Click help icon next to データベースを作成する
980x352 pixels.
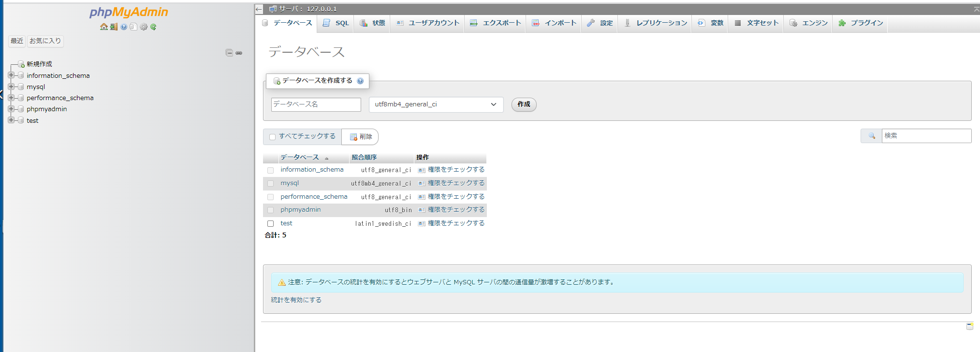coord(360,81)
